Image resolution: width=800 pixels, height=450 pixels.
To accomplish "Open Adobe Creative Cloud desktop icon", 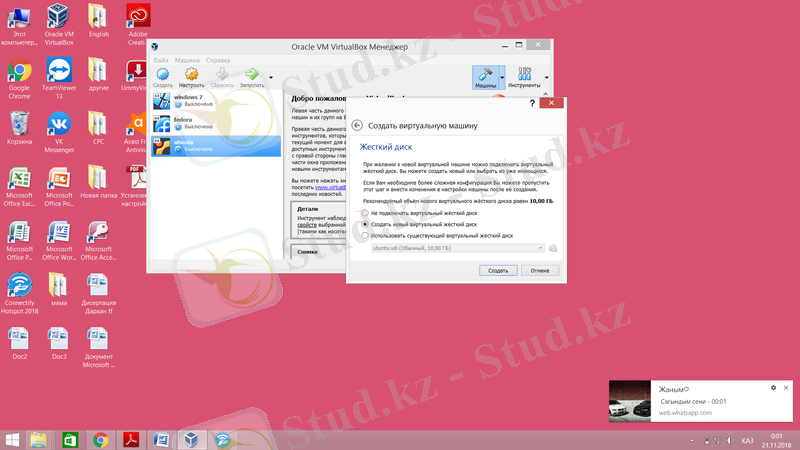I will (137, 24).
